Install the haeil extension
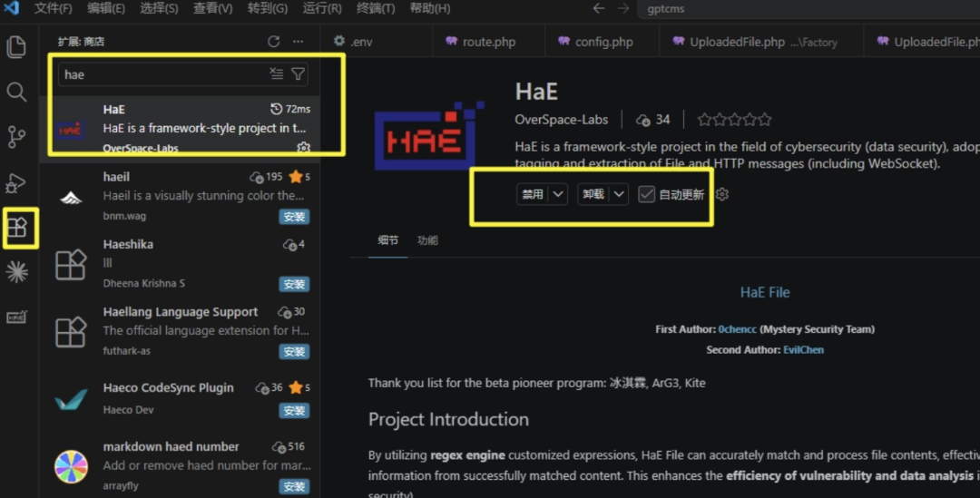Viewport: 980px width, 498px height. click(x=294, y=216)
